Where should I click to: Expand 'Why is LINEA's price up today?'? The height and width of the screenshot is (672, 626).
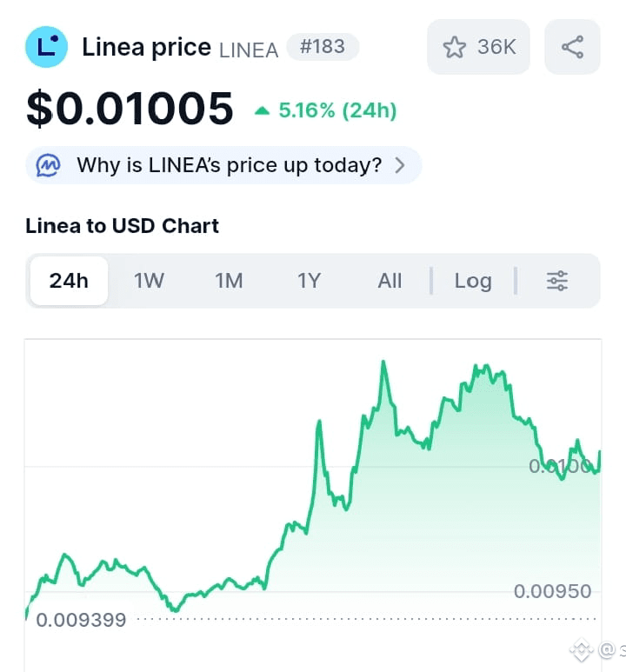tap(223, 165)
